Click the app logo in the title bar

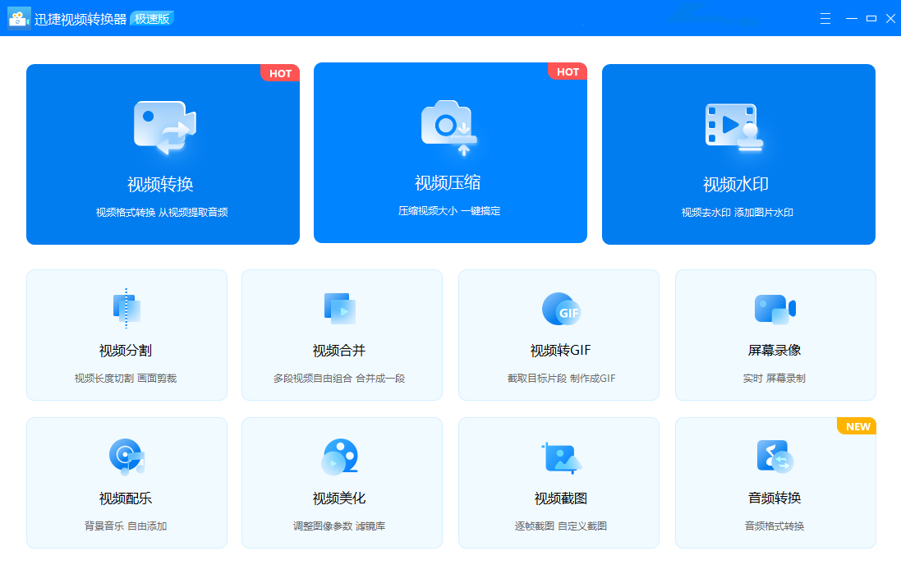(x=18, y=17)
